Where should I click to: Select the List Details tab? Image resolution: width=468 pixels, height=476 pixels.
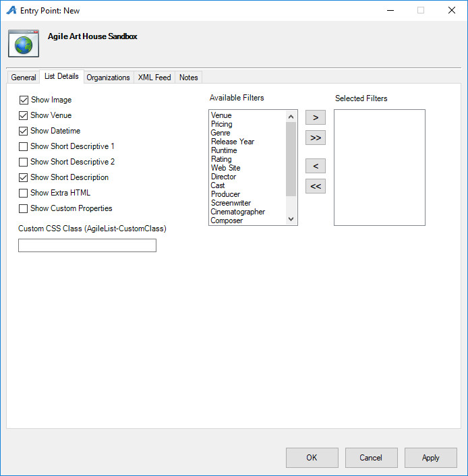tap(61, 76)
